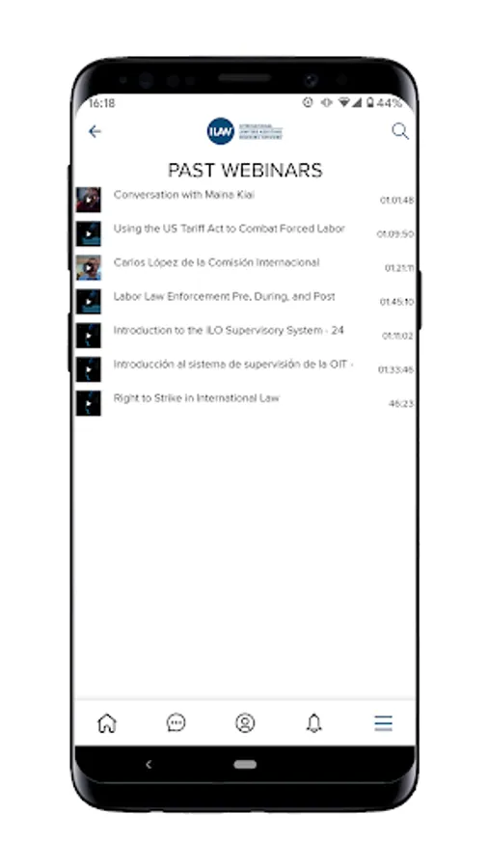Open the search magnifier icon
This screenshot has width=488, height=868.
[400, 131]
